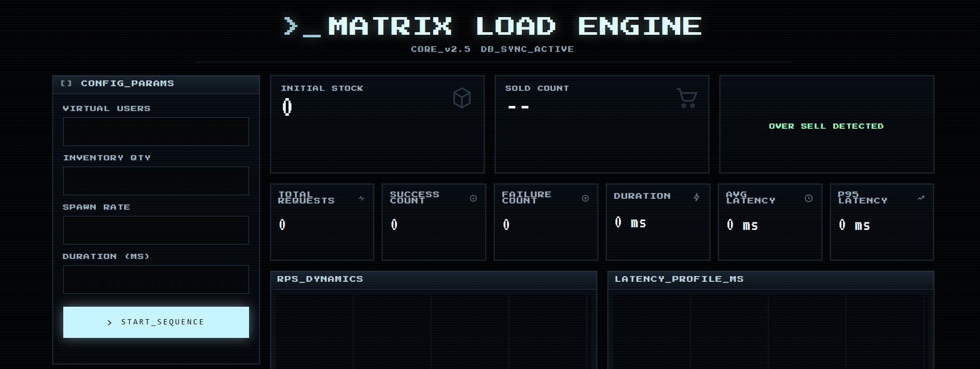Image resolution: width=980 pixels, height=369 pixels.
Task: Select the Inventory Qty input field
Action: coord(156,181)
